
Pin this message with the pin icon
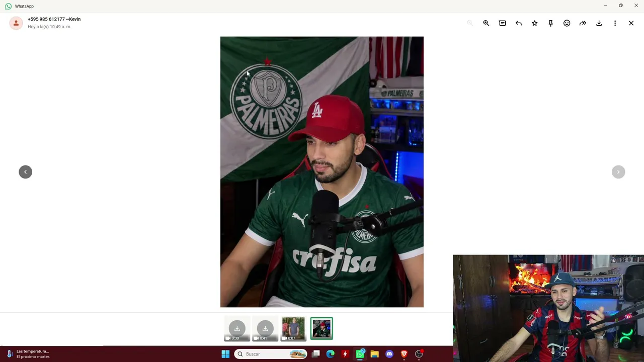coord(550,23)
